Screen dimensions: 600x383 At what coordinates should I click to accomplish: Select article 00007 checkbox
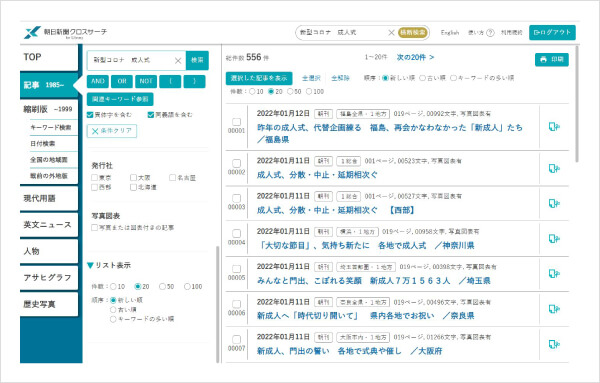236,339
